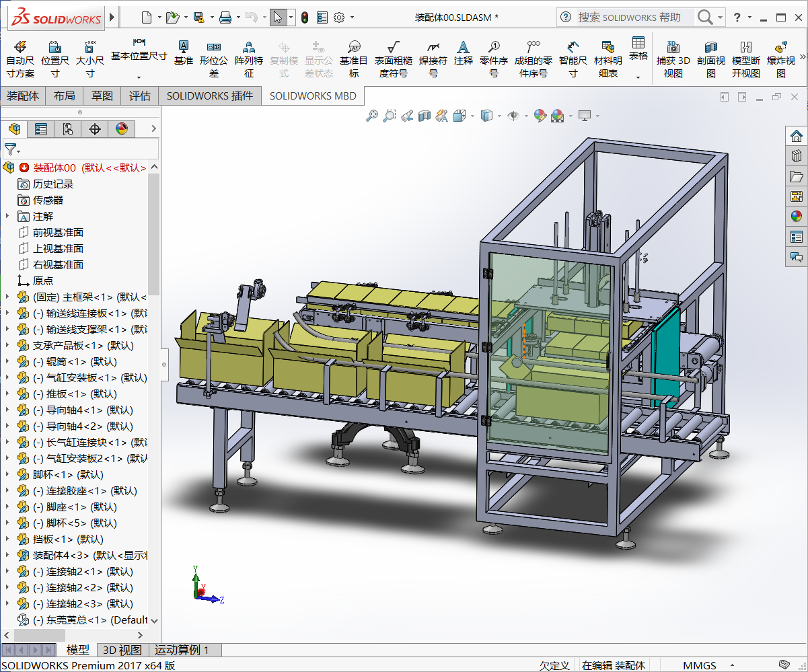Open the ConfigurationManager tab icon in panel
The height and width of the screenshot is (672, 808).
pos(67,129)
